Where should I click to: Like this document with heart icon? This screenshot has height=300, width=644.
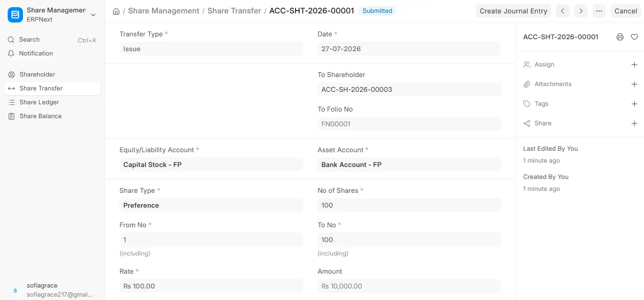634,37
